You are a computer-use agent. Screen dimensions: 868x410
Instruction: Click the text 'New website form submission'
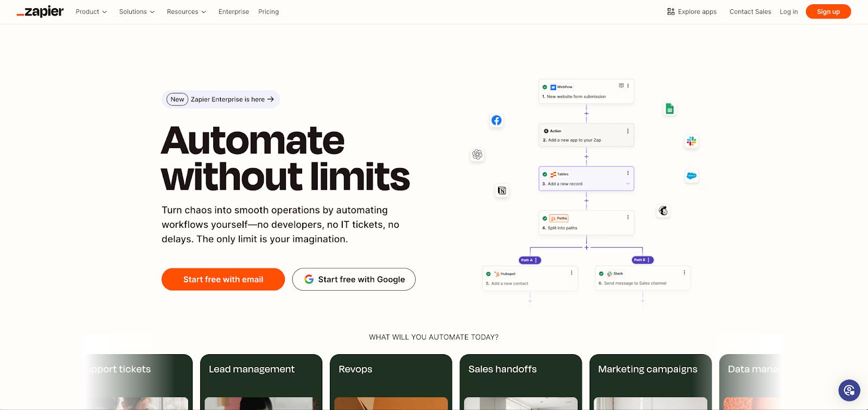(576, 97)
